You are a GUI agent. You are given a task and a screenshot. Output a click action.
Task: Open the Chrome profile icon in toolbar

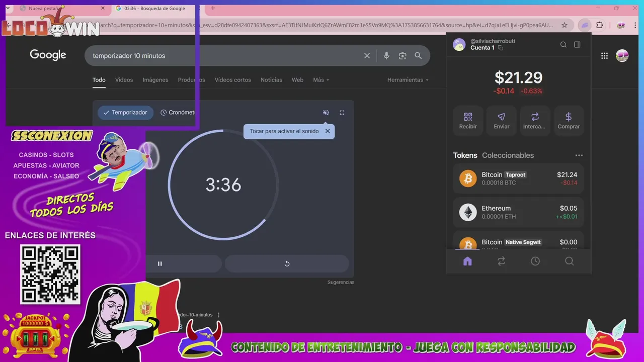(621, 25)
